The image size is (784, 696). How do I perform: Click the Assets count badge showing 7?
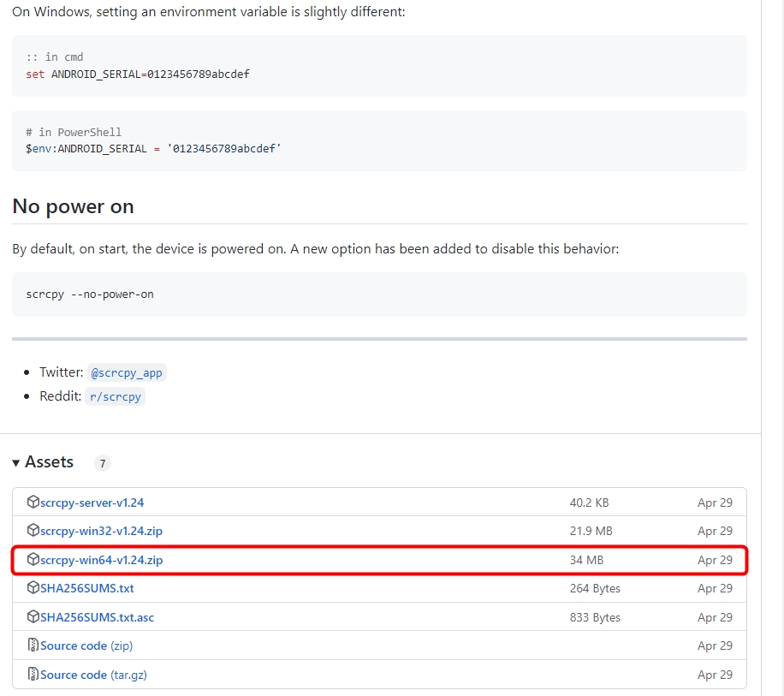pos(103,463)
